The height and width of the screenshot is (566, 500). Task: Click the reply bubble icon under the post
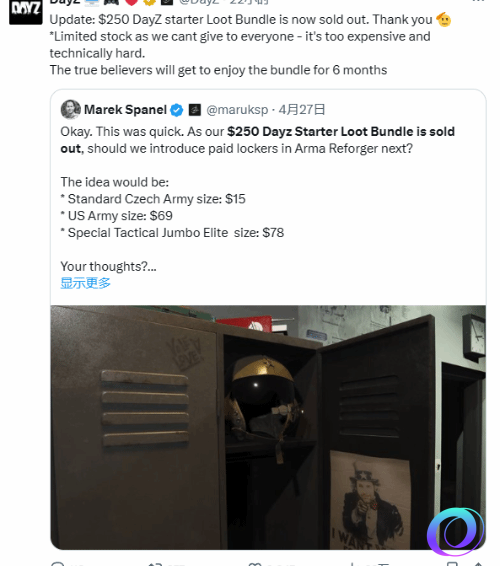tap(58, 564)
